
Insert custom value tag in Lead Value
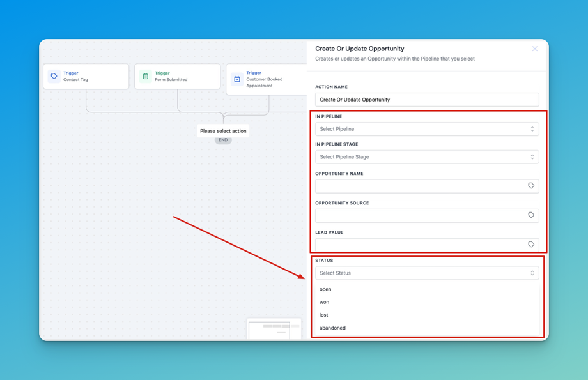click(531, 245)
